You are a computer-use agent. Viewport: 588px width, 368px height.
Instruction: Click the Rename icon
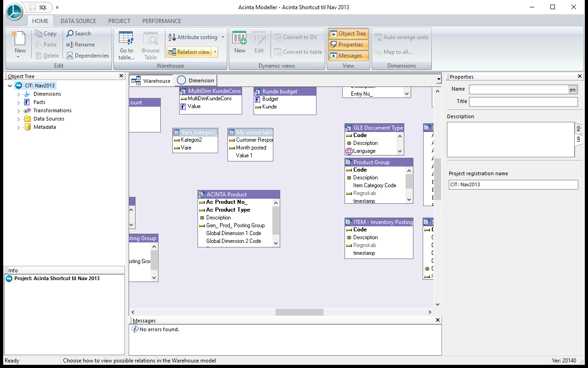[x=70, y=45]
